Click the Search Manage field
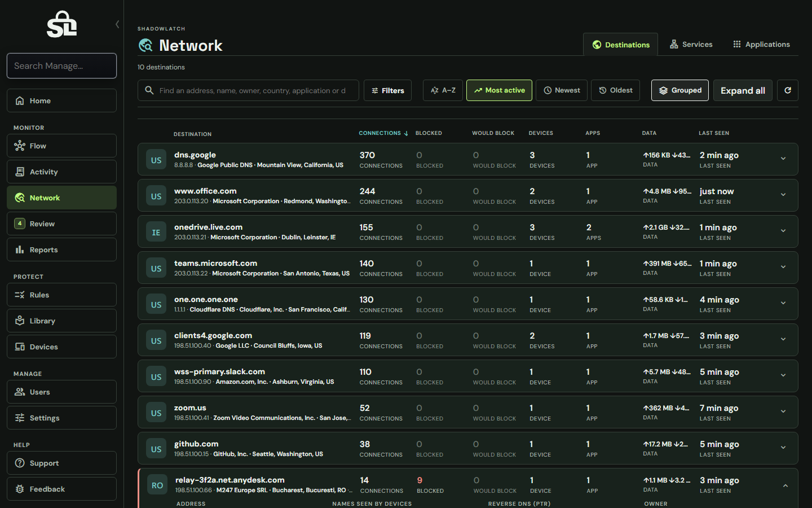812x508 pixels. (61, 65)
